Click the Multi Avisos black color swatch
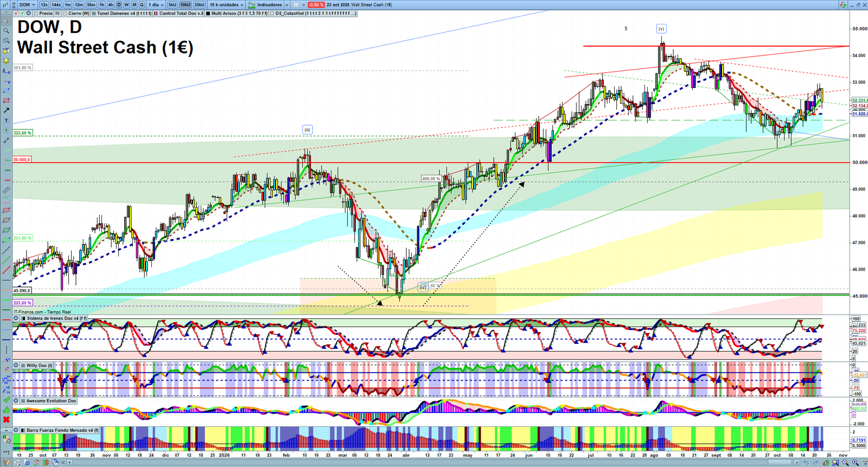The image size is (868, 467). [x=208, y=14]
